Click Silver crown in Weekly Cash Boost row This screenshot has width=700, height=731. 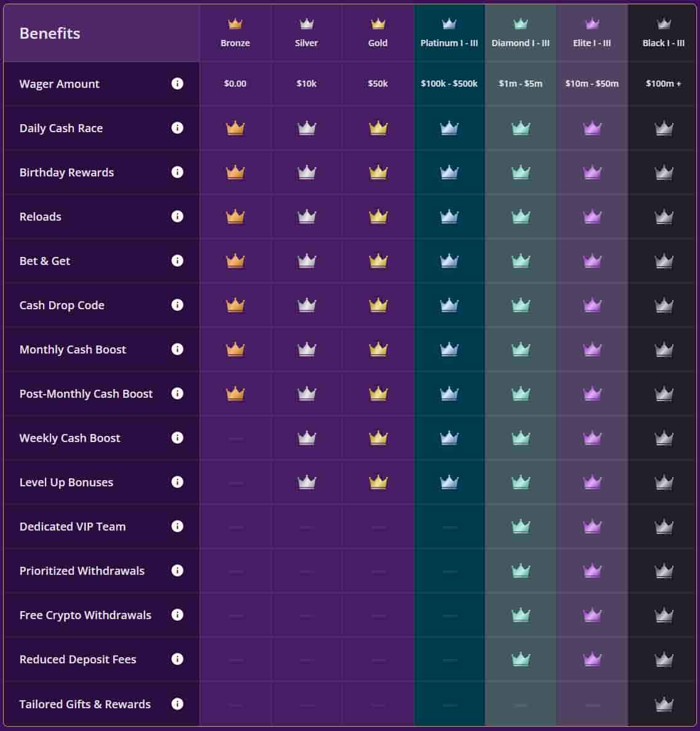pos(306,438)
